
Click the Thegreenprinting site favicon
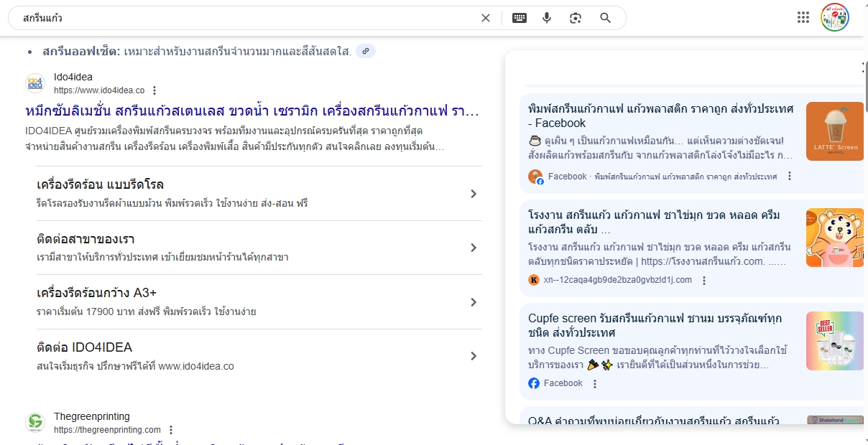click(x=34, y=423)
